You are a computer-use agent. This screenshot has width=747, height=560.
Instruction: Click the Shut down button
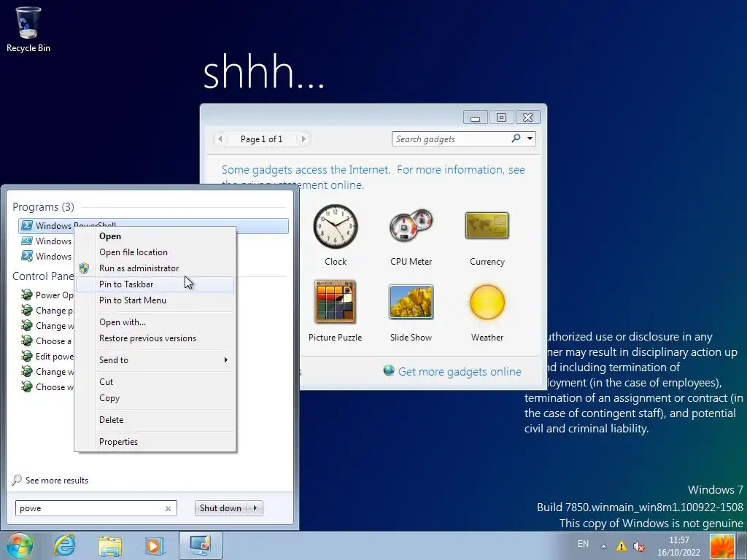[220, 508]
